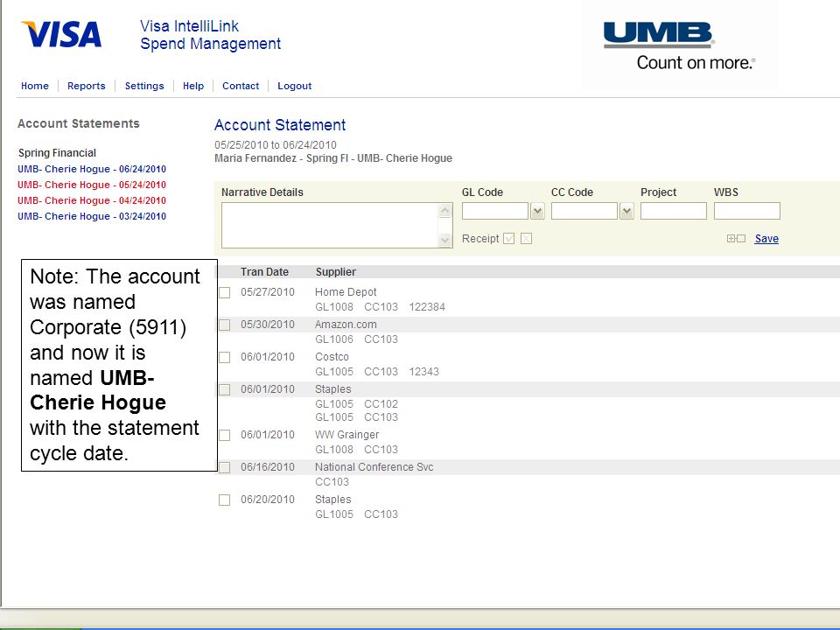This screenshot has width=840, height=630.
Task: Click the UMB Count on more logo
Action: point(679,46)
